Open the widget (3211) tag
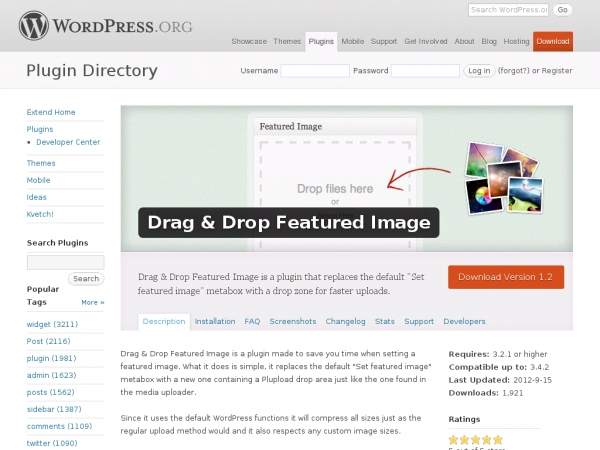Screen dimensions: 600x450 tap(52, 324)
